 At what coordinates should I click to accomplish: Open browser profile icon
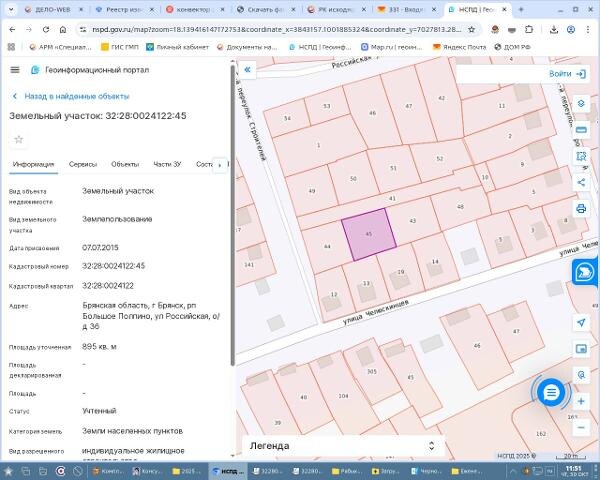click(x=571, y=29)
